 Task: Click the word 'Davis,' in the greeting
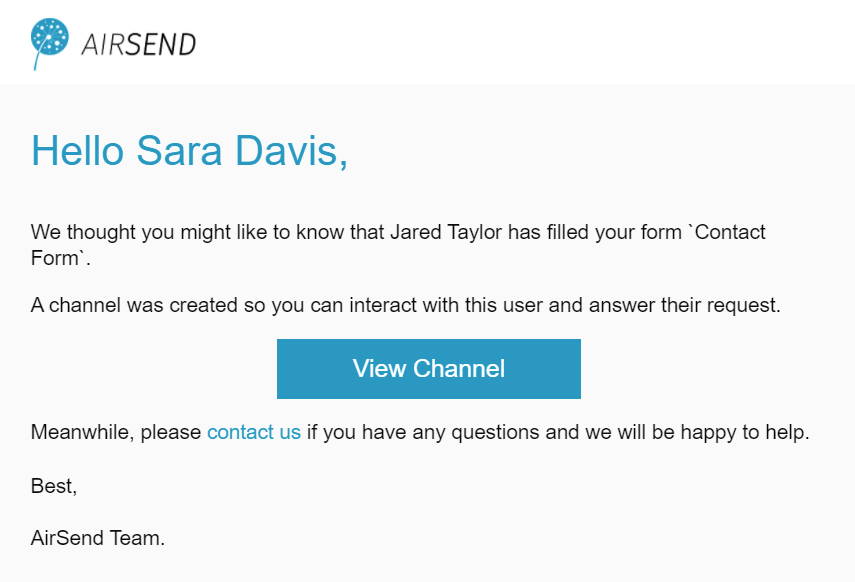click(x=291, y=151)
